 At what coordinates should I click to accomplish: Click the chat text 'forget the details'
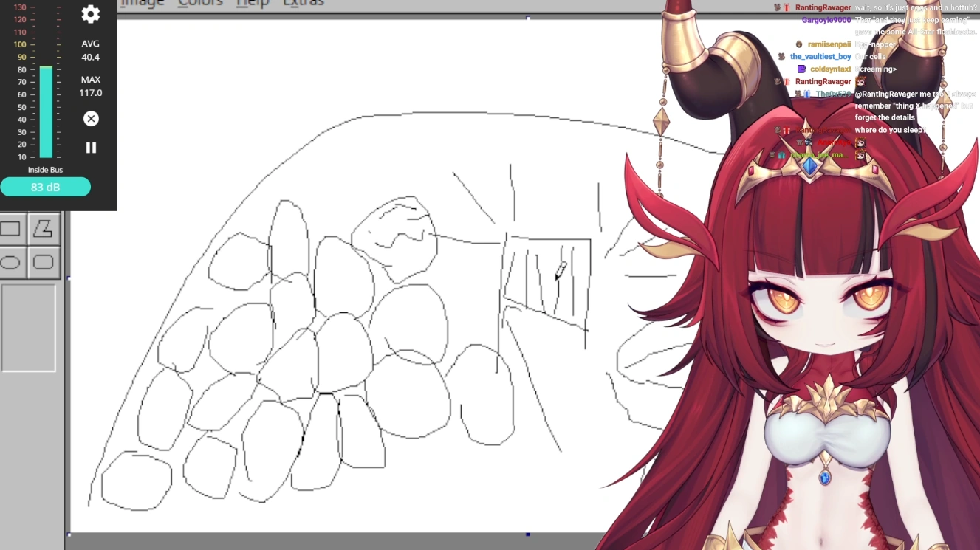point(885,117)
